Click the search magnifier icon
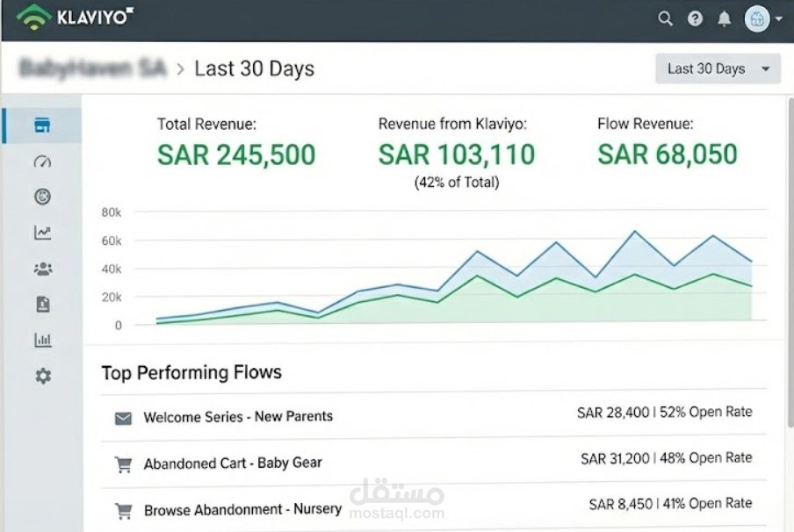 coord(666,18)
